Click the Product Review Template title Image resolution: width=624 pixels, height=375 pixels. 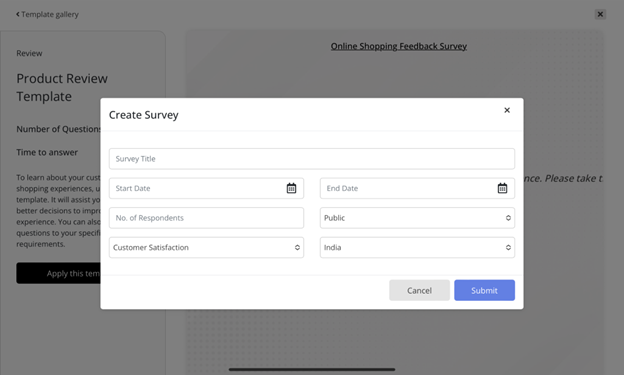(62, 87)
